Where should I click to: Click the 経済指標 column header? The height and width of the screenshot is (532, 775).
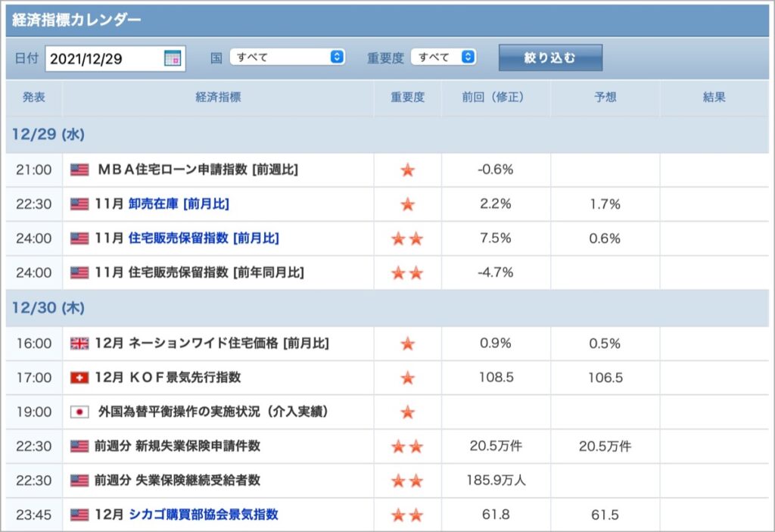(x=218, y=97)
